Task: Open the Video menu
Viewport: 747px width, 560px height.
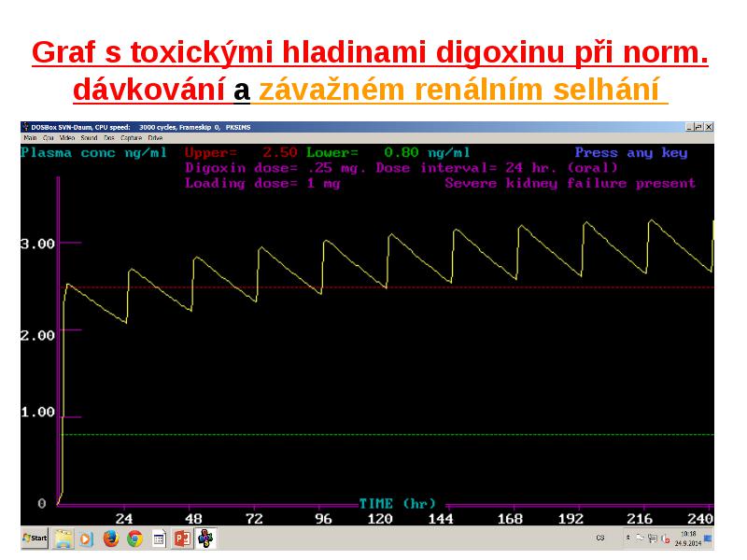Action: click(x=67, y=138)
